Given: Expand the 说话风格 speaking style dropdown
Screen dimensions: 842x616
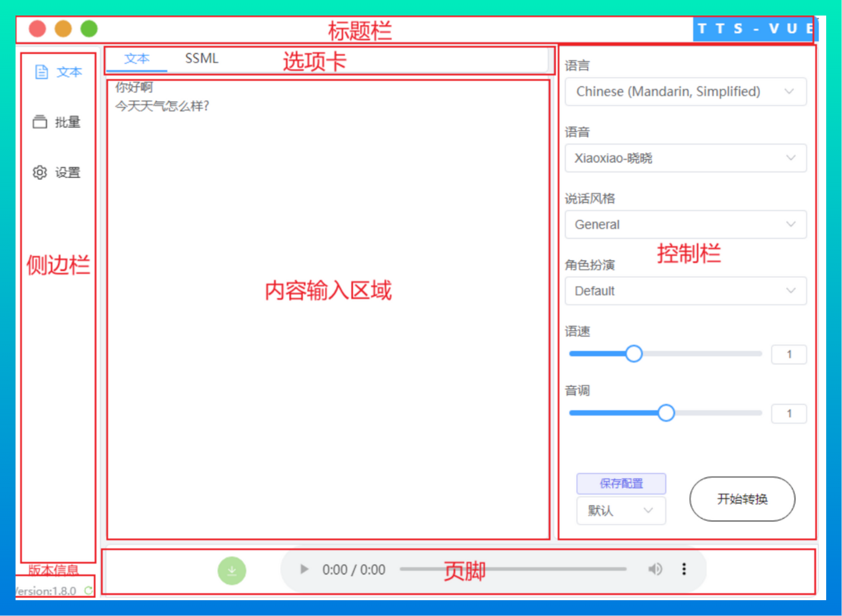Looking at the screenshot, I should coord(685,224).
